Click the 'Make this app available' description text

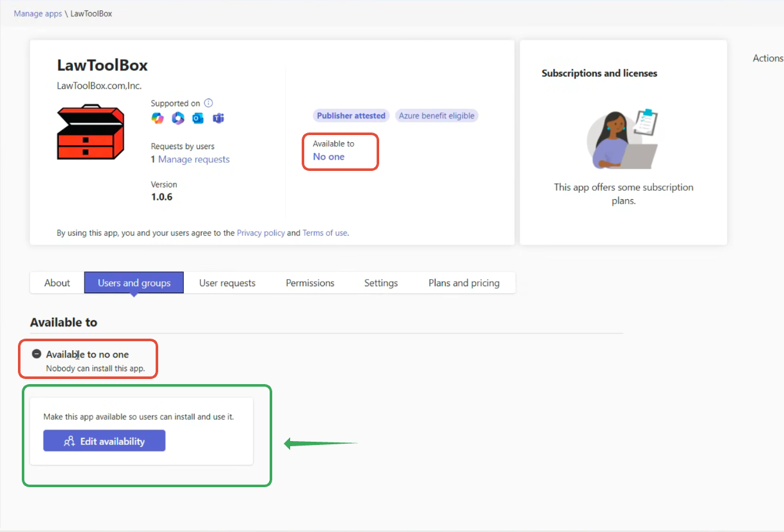click(x=138, y=417)
